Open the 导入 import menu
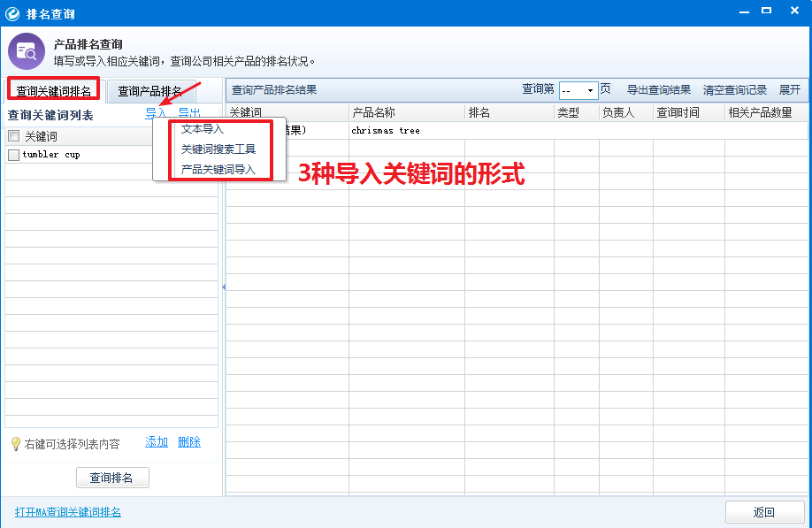Screen dimensions: 812x528 (x=156, y=112)
